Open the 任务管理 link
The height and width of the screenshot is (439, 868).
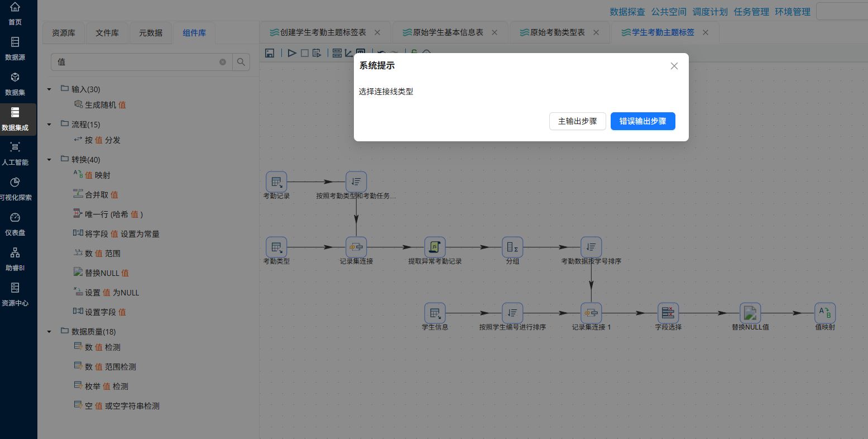(751, 12)
